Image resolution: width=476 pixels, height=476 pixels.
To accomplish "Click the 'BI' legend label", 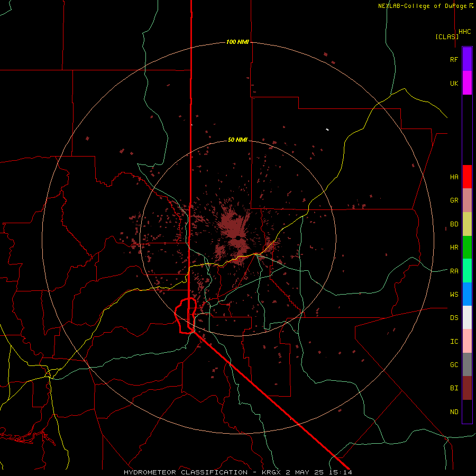I will [x=454, y=388].
